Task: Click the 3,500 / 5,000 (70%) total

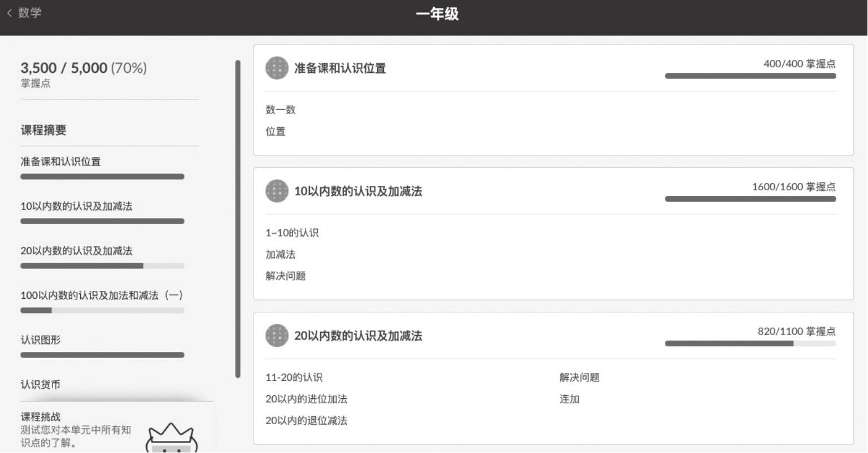Action: 84,68
